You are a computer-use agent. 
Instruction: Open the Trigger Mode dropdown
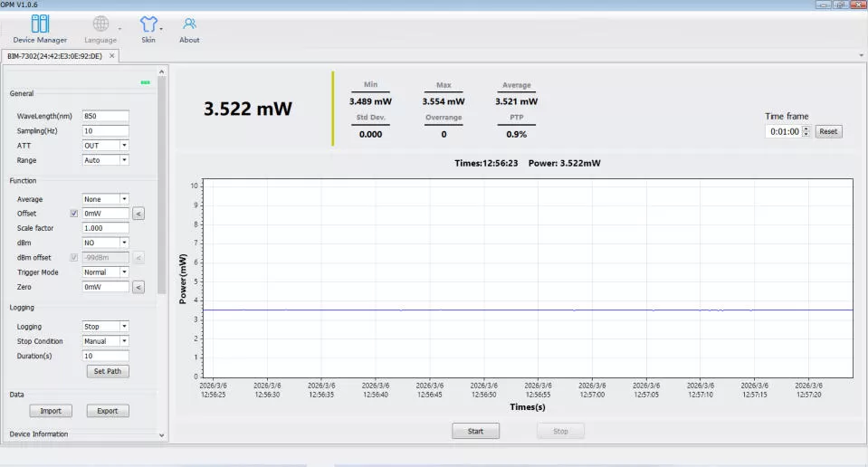105,272
